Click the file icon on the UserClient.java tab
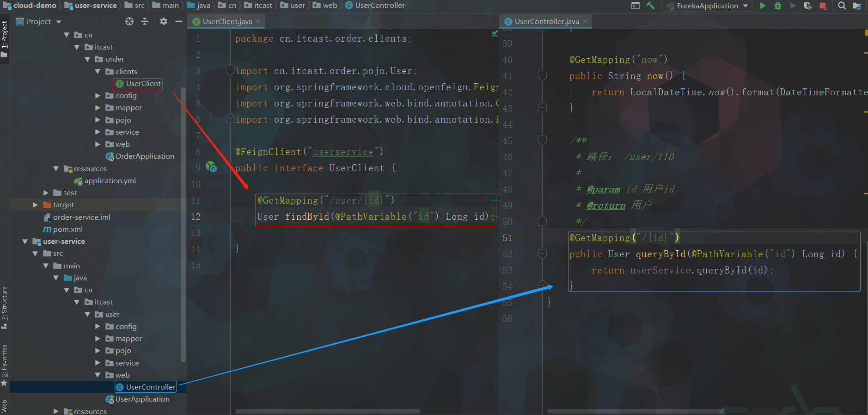Screen dimensions: 868x415 (196, 22)
